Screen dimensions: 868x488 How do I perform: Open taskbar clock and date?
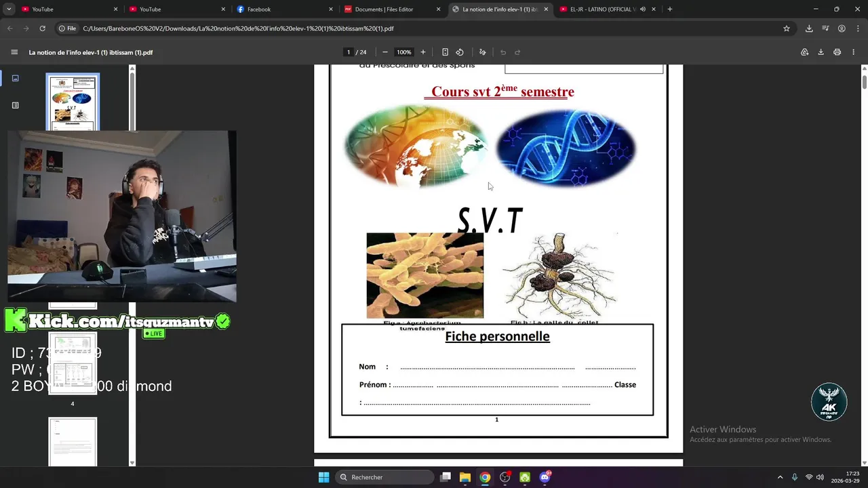point(846,477)
